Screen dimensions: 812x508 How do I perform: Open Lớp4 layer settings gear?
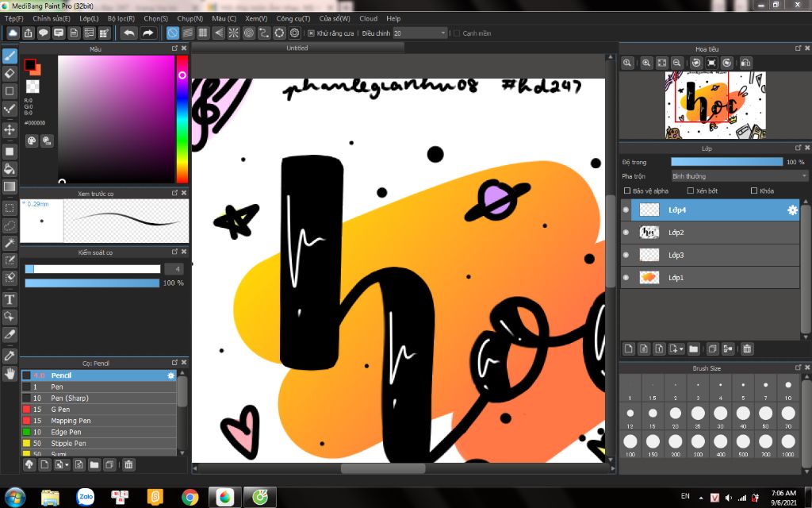(792, 210)
